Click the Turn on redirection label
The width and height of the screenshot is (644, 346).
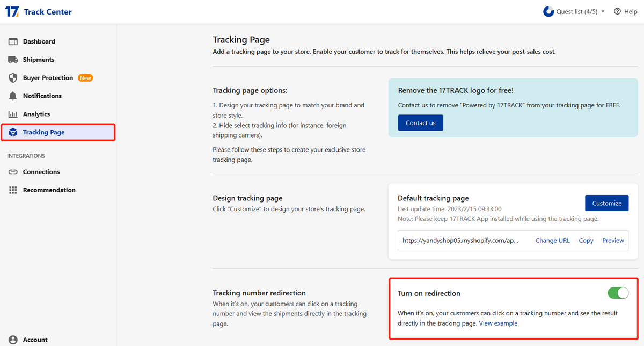click(x=429, y=293)
